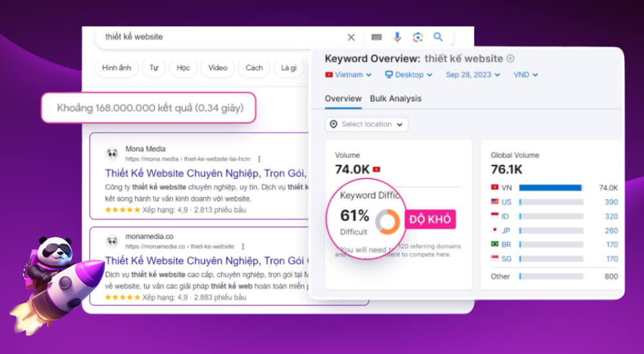Screen dimensions: 644x354
Task: Open the on-screen keyboard icon in the search bar
Action: (x=376, y=37)
